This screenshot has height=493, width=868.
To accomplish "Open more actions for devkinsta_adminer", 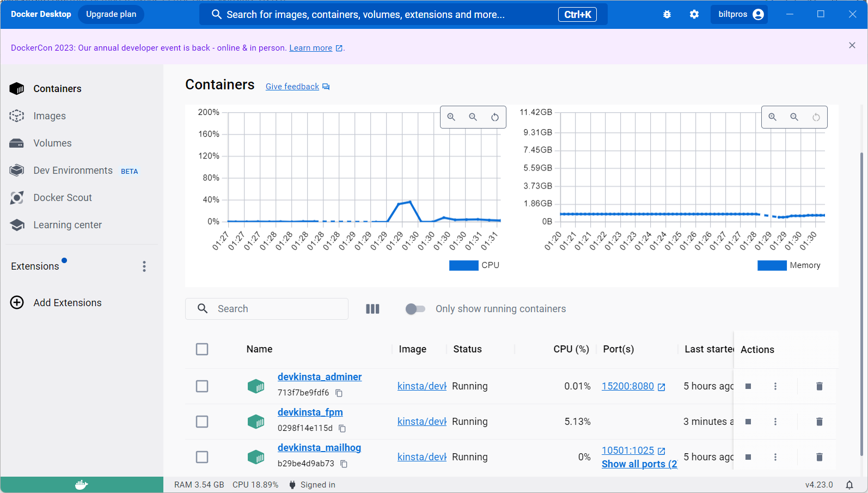I will pyautogui.click(x=775, y=386).
